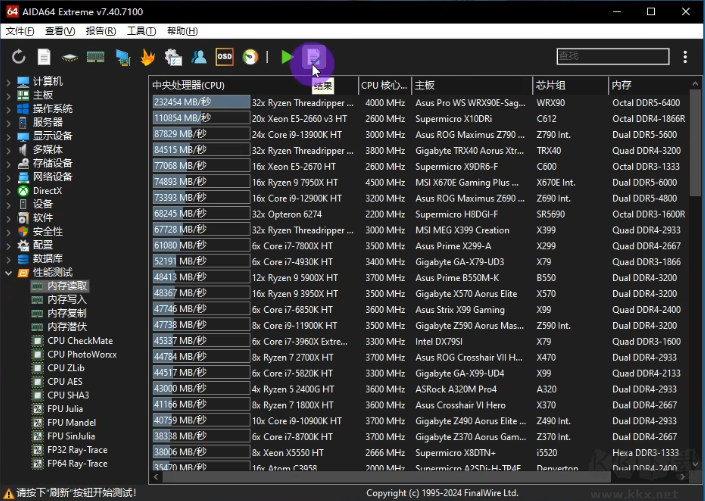
Task: Select the 内存潜伏 benchmark
Action: [67, 327]
